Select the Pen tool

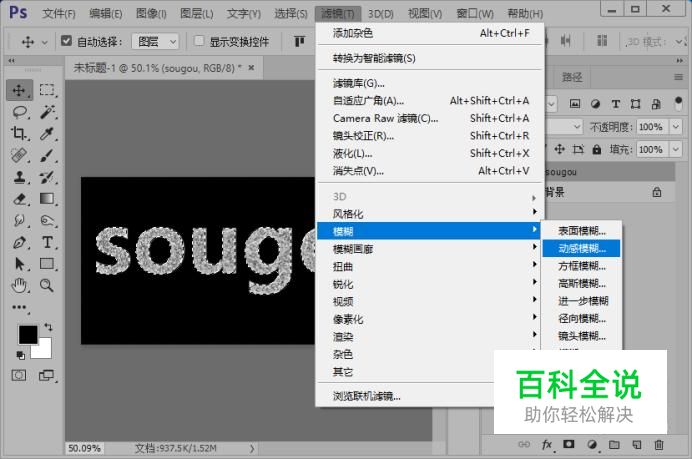tap(19, 242)
